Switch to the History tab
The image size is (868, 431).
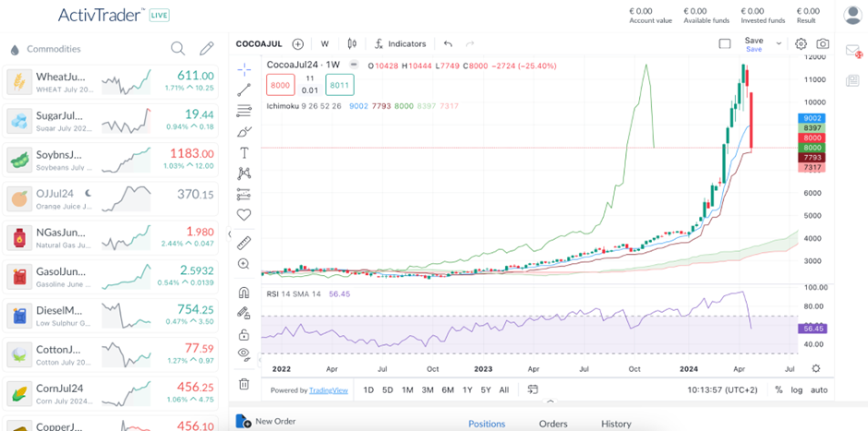click(616, 424)
